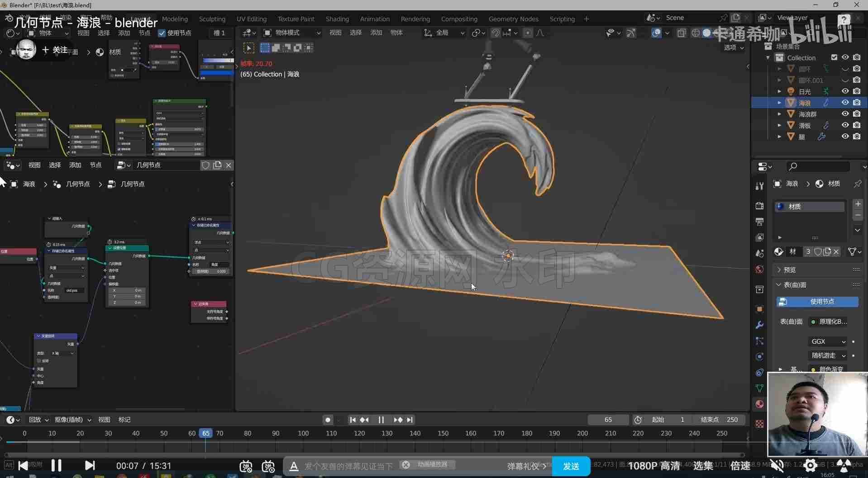The height and width of the screenshot is (478, 868).
Task: Open 回放 playback dropdown in timeline
Action: click(38, 420)
